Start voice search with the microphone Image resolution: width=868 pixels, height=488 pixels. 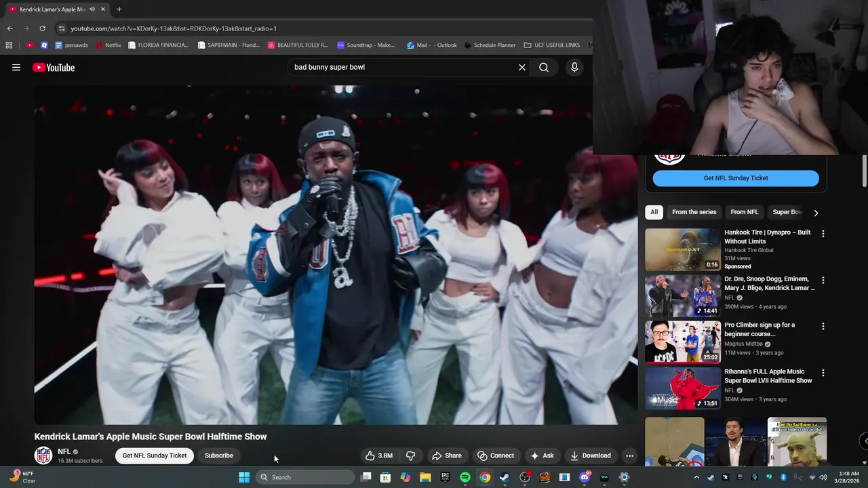pyautogui.click(x=574, y=67)
